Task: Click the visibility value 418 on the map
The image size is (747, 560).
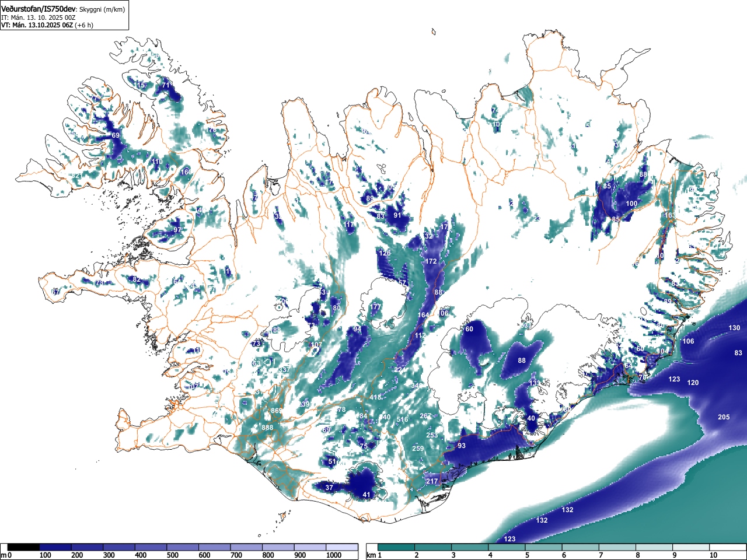Action: coord(375,397)
